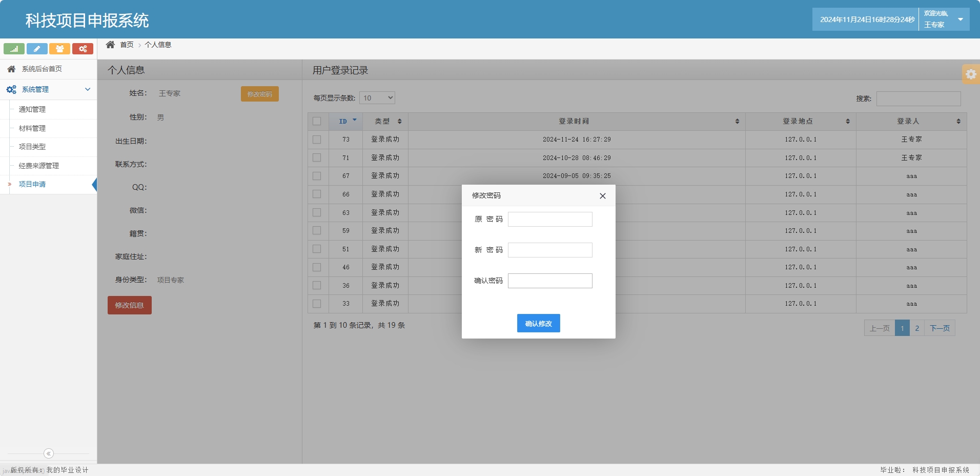Open the 王专家 user account dropdown

945,18
